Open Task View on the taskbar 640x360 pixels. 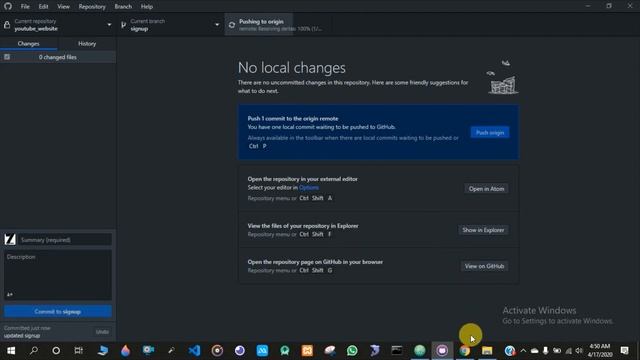tap(78, 350)
